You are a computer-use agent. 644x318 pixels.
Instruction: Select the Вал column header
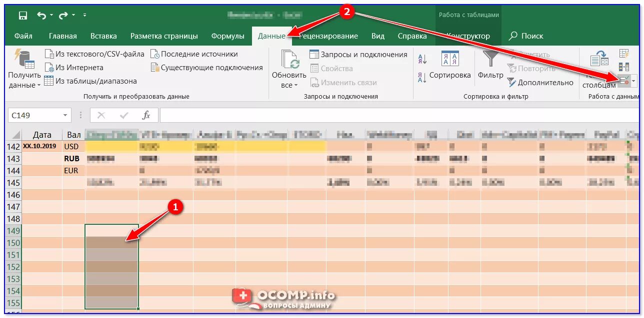[x=73, y=135]
